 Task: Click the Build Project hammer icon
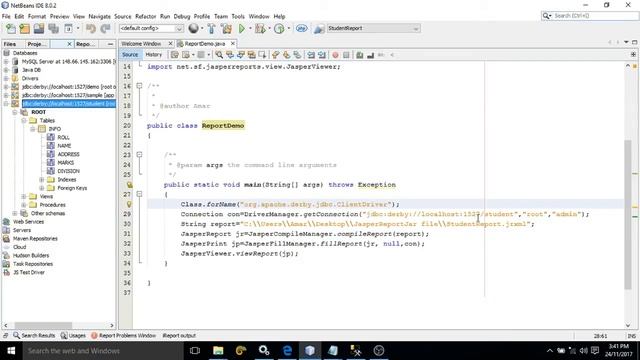[x=211, y=29]
